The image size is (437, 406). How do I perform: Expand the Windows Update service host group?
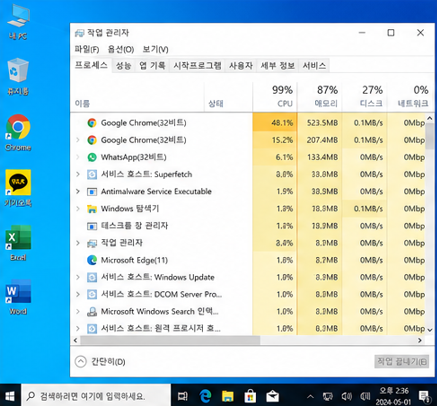click(78, 277)
